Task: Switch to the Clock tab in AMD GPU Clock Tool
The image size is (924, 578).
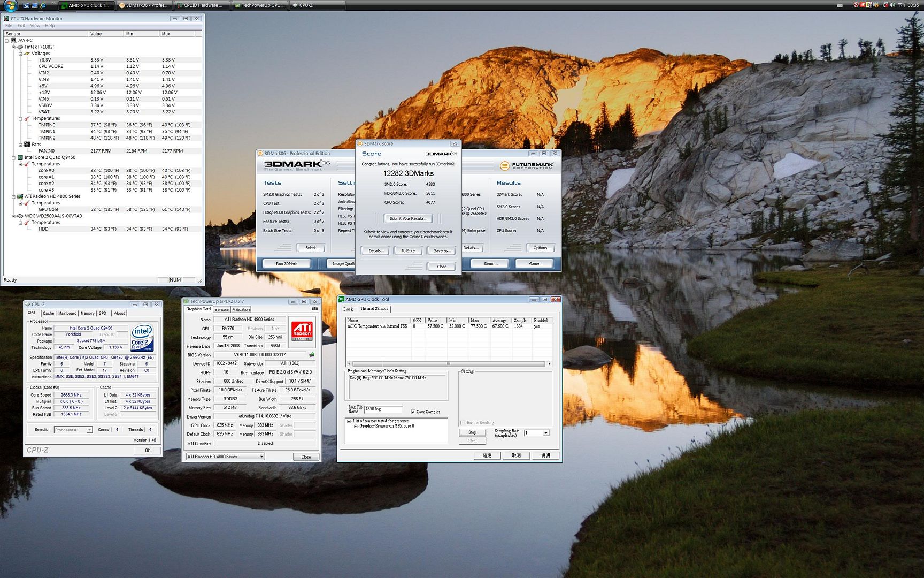Action: tap(348, 309)
